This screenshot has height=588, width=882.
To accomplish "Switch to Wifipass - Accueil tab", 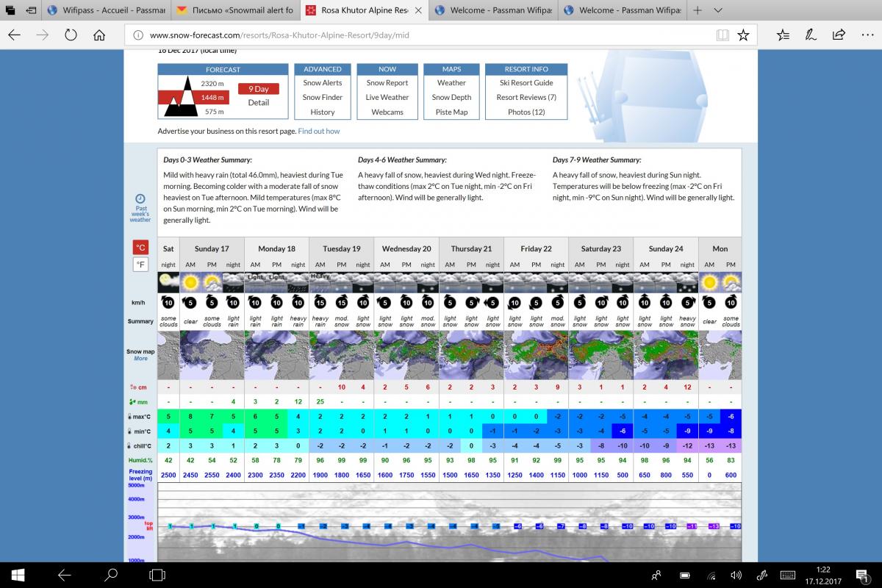I will 107,10.
